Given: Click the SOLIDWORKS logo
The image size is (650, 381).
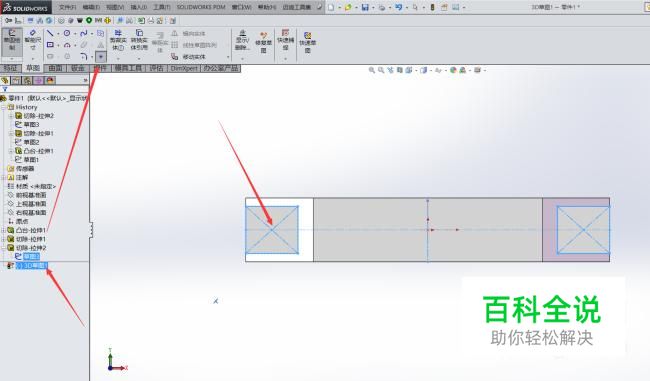Looking at the screenshot, I should pyautogui.click(x=25, y=7).
